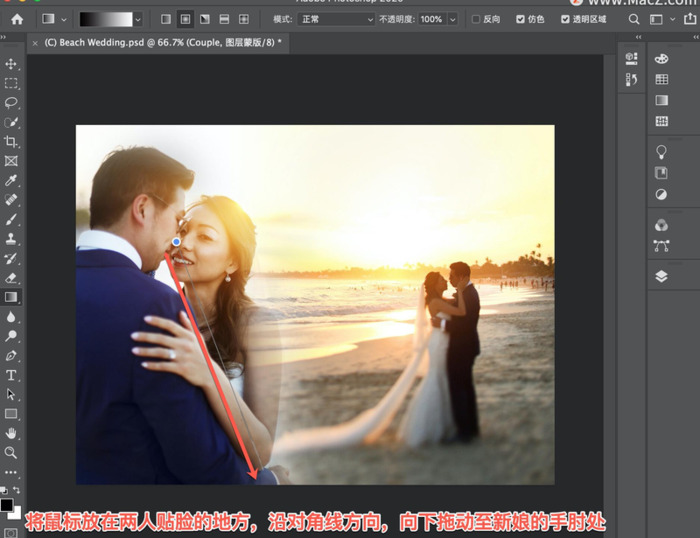
Task: Toggle Quick Mask mode
Action: [11, 533]
